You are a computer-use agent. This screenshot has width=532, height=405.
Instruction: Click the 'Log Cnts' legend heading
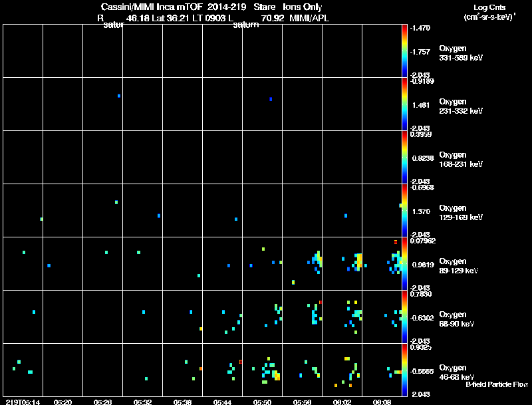click(489, 7)
